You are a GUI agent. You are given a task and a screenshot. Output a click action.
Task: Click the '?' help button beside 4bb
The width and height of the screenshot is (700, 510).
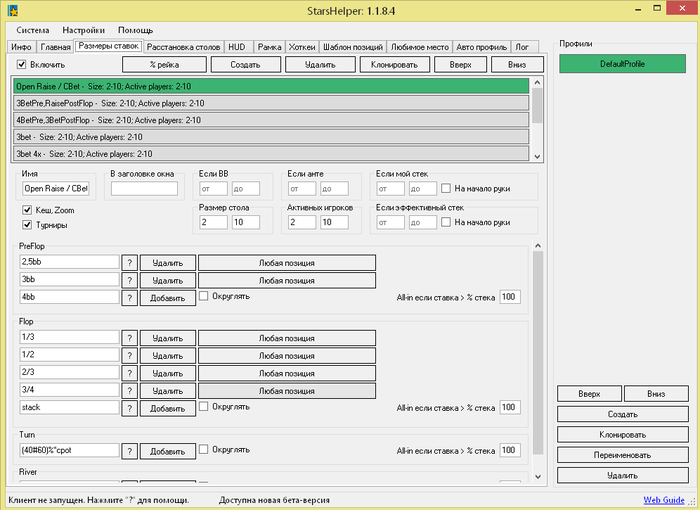129,297
